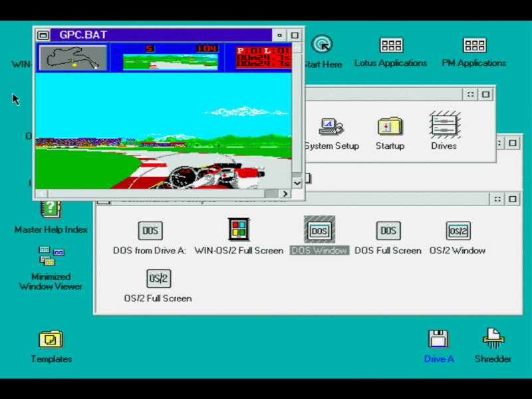Hide the Command Prompts folder window
The width and height of the screenshot is (532, 399).
pos(497,199)
